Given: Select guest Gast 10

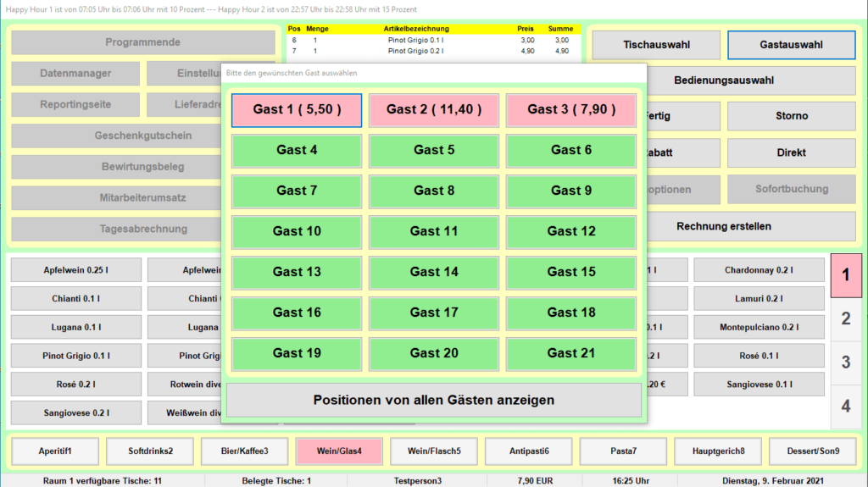Looking at the screenshot, I should pyautogui.click(x=297, y=232).
